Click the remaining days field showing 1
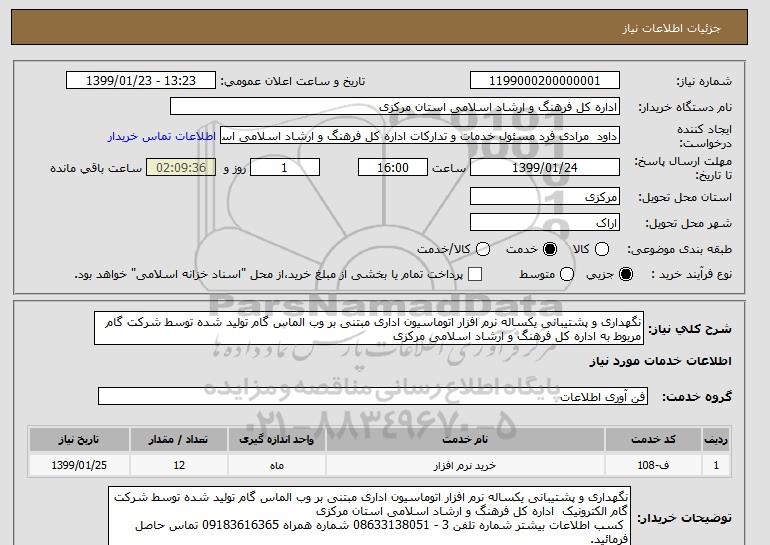770x545 pixels. [285, 167]
